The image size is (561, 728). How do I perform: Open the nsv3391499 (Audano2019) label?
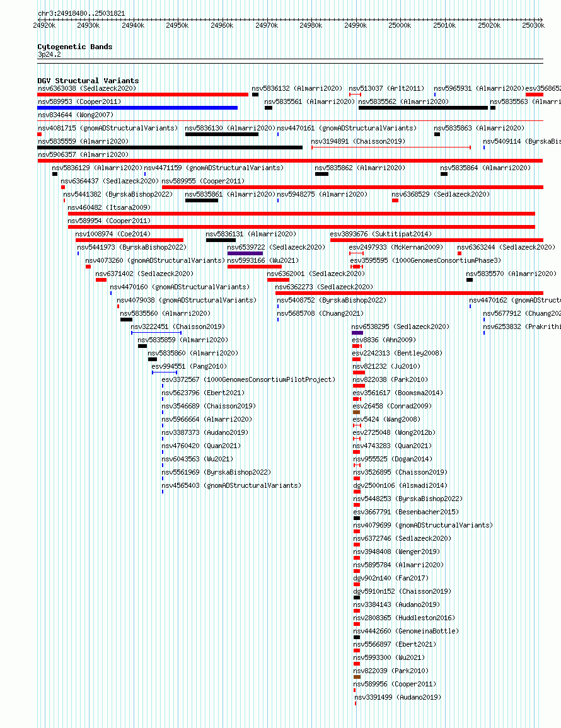(x=398, y=697)
